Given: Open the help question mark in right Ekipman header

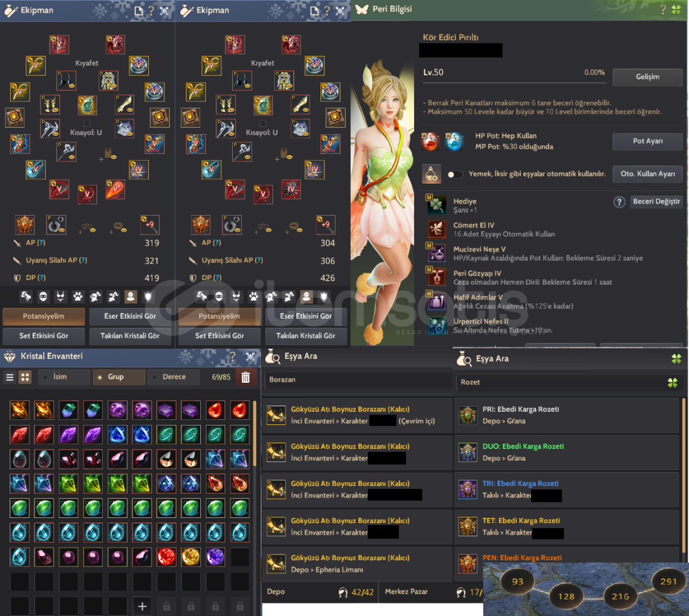Looking at the screenshot, I should pos(327,10).
